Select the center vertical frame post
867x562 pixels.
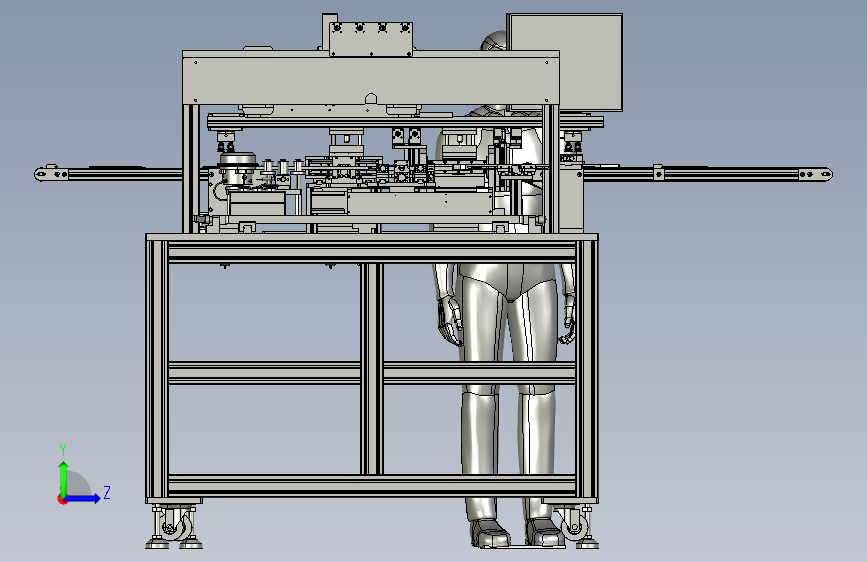(372, 368)
